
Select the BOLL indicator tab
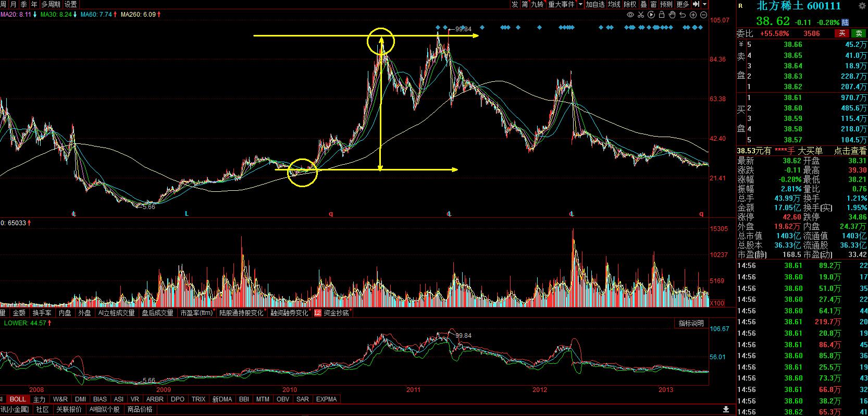18,399
